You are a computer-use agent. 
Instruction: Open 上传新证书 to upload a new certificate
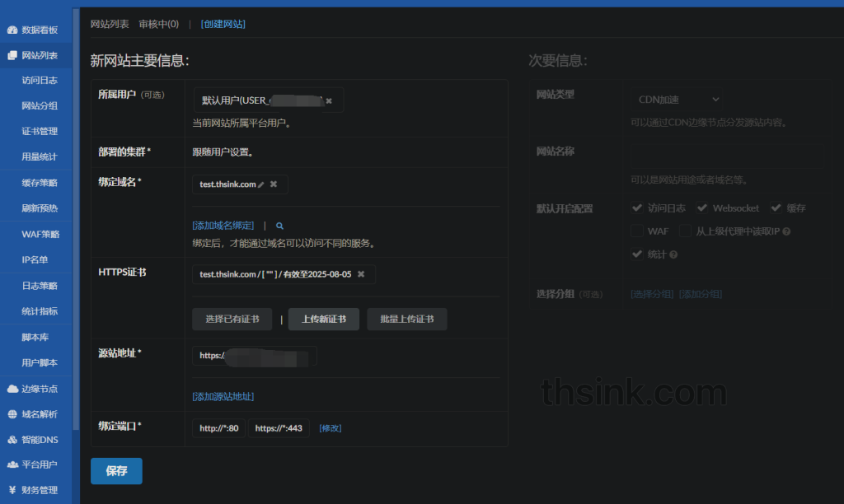[323, 319]
